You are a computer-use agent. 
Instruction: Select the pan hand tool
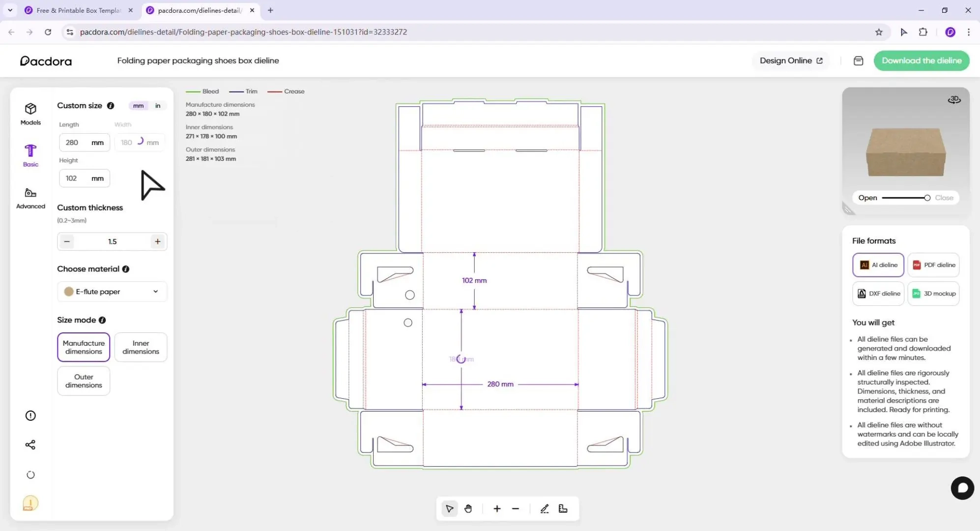tap(468, 509)
